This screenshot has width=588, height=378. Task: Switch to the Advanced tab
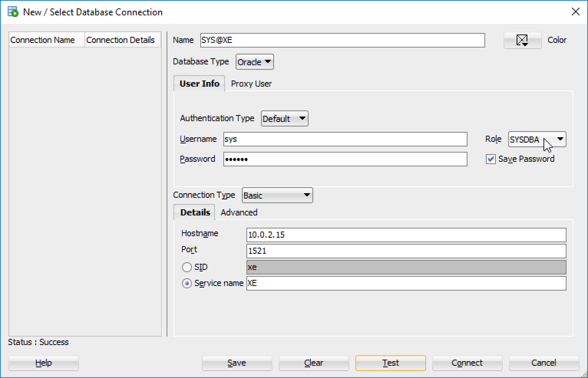pos(239,212)
